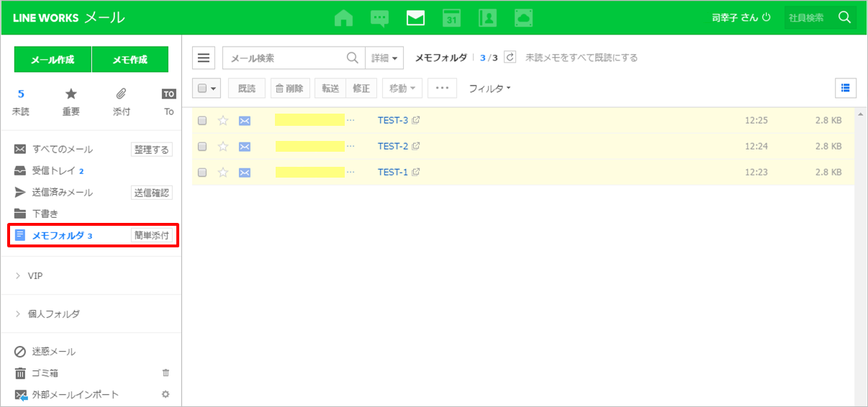This screenshot has height=407, width=868.
Task: Switch to list view icon at right
Action: (845, 88)
